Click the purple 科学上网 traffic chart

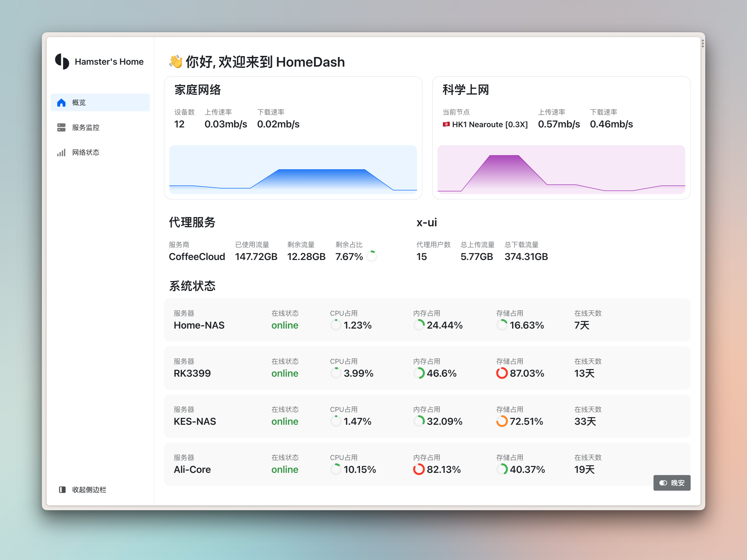[x=561, y=169]
